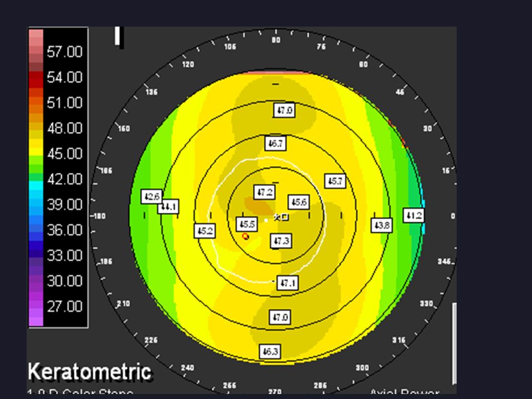The width and height of the screenshot is (532, 399).
Task: Click the 47.3 power reading label
Action: 281,241
